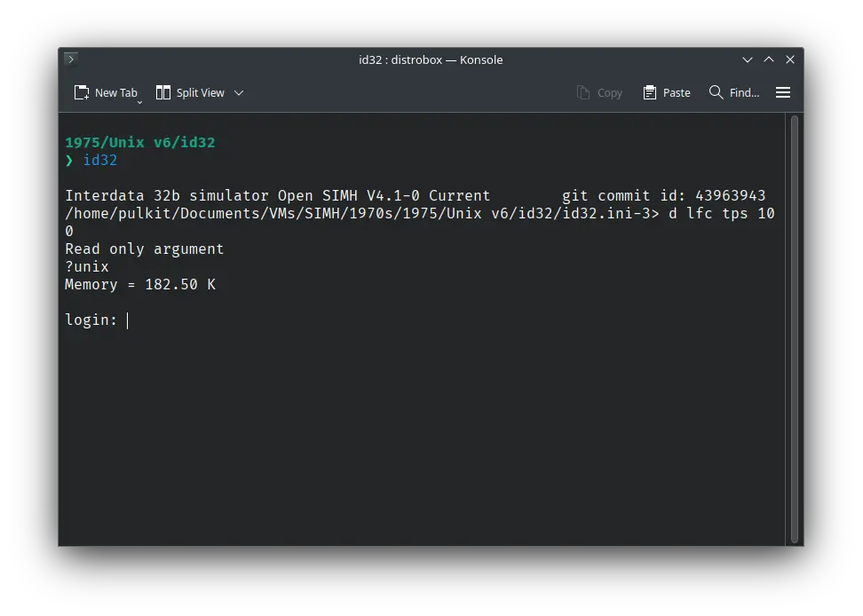Open the New Tab dropdown arrow
The image size is (863, 616).
139,102
